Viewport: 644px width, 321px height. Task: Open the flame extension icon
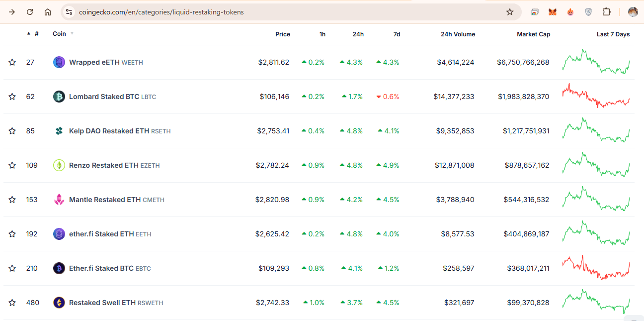point(570,12)
